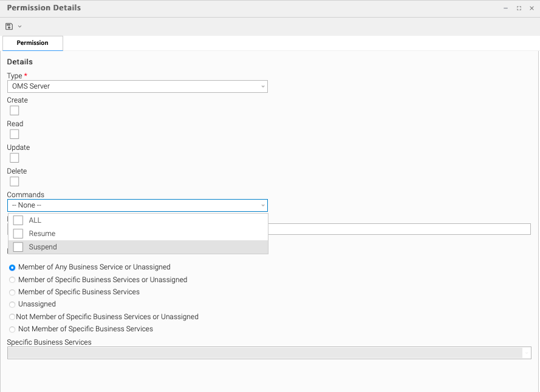Tick the Update permission checkbox
The image size is (540, 392).
[x=15, y=158]
